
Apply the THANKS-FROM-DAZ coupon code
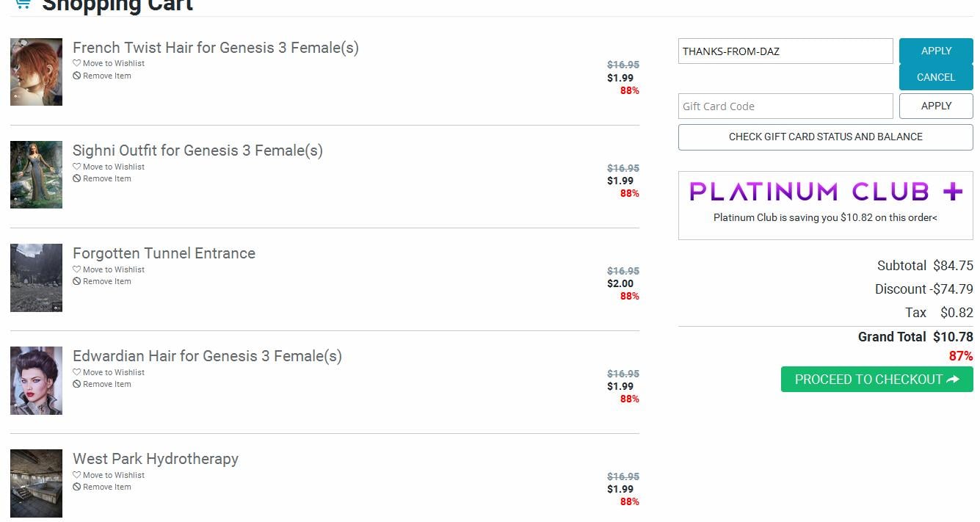(935, 51)
